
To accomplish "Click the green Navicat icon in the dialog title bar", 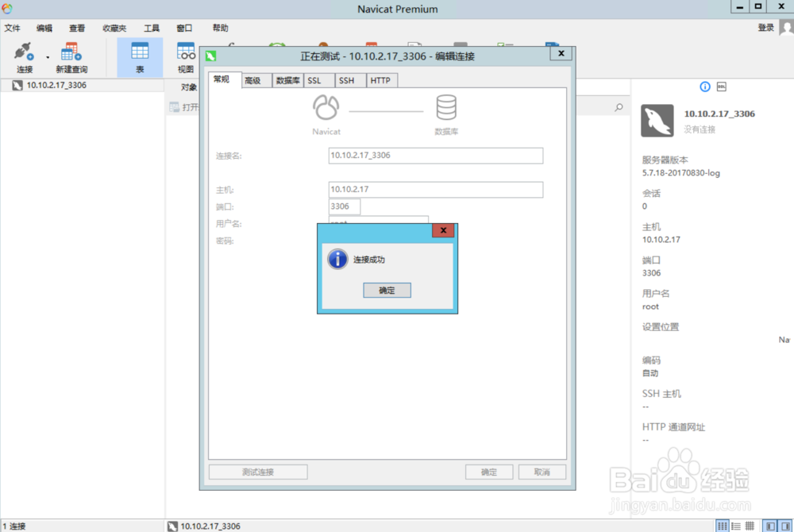I will (x=210, y=56).
